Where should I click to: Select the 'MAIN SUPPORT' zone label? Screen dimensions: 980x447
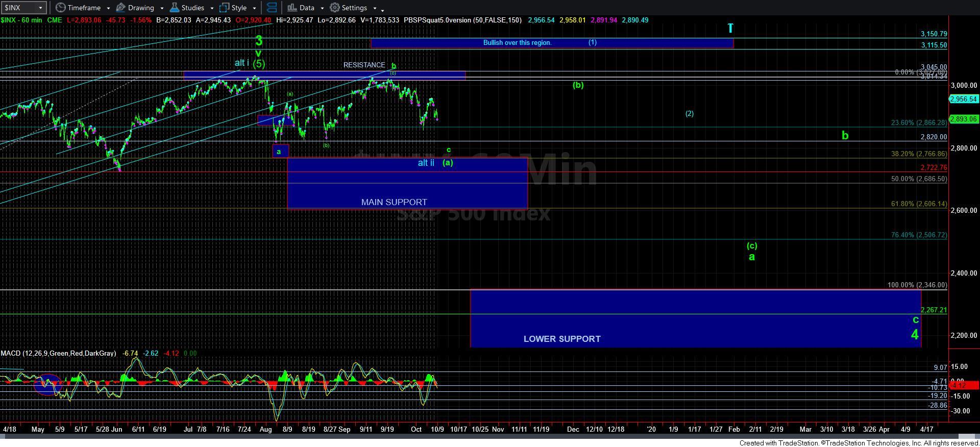(x=394, y=202)
